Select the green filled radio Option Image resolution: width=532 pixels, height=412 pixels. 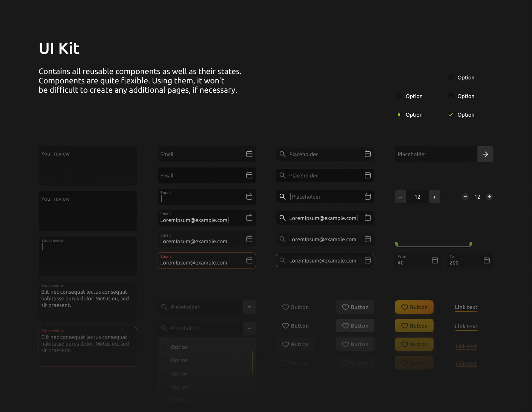pos(399,115)
